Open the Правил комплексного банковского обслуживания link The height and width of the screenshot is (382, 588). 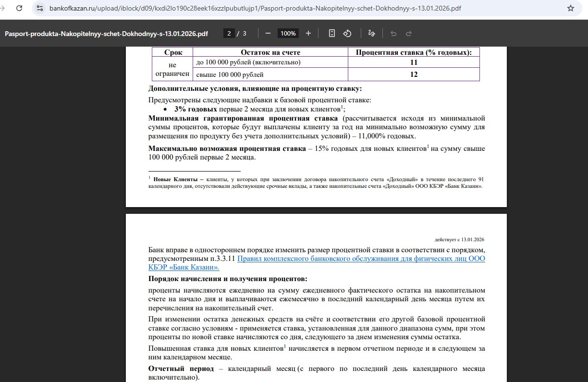click(361, 259)
